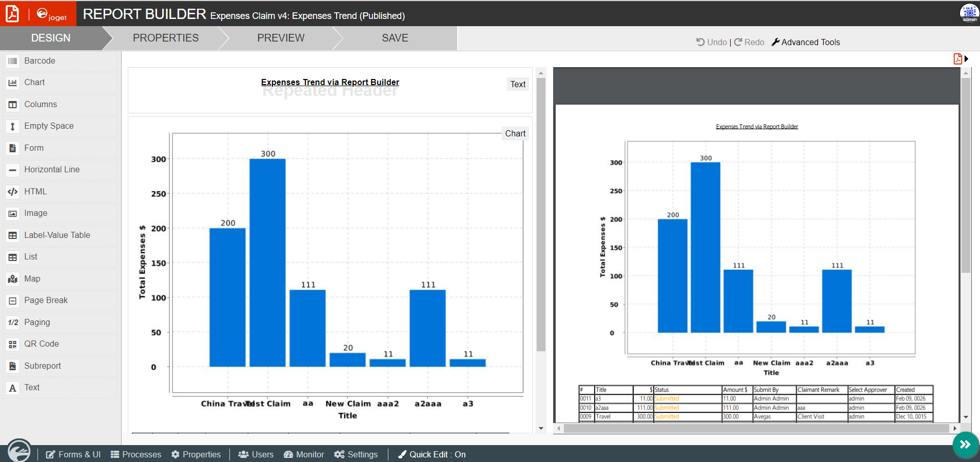
Task: Collapse the PDF preview panel arrow
Action: pos(966,59)
